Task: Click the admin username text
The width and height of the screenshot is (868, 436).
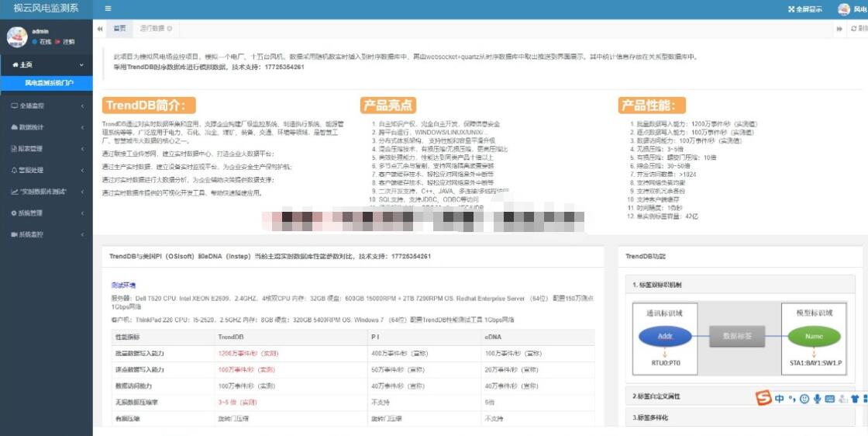Action: pos(40,32)
